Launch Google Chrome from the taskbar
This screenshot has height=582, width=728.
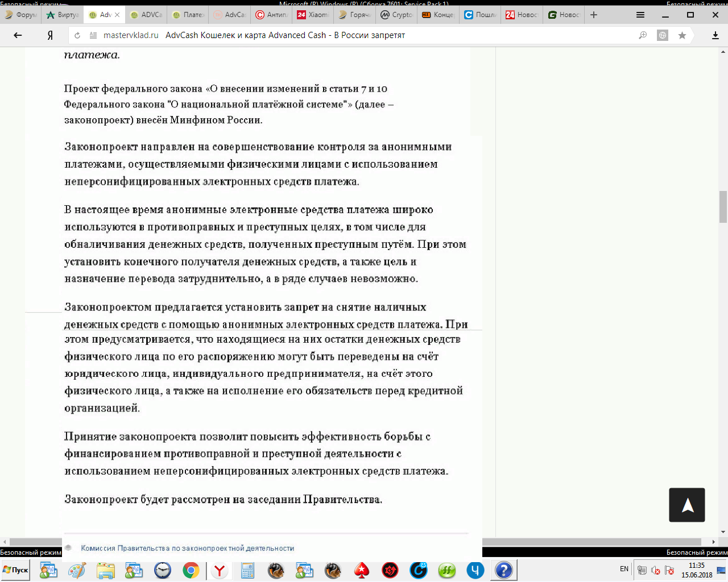click(191, 570)
